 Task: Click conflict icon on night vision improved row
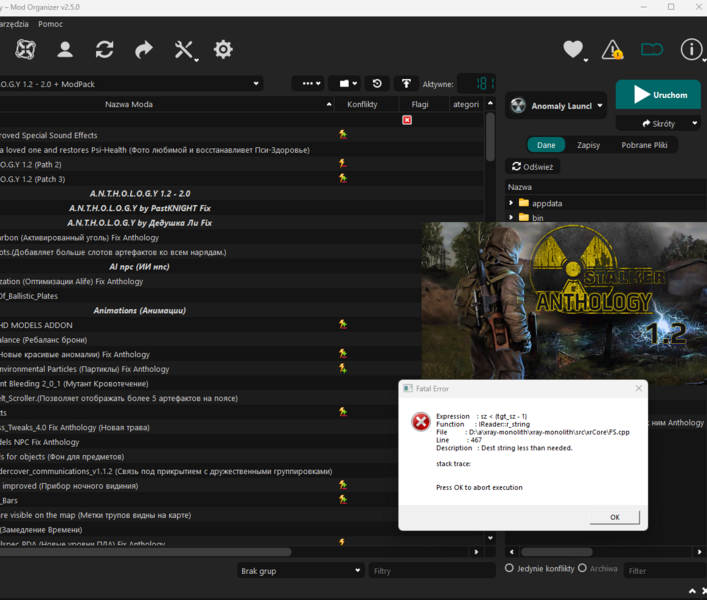pyautogui.click(x=343, y=485)
